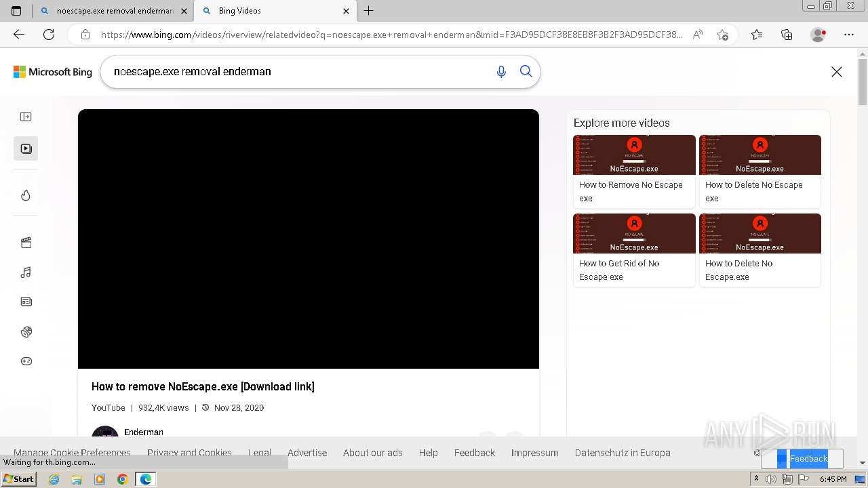The height and width of the screenshot is (488, 868).
Task: Launch Internet Explorer from taskbar
Action: 54,479
